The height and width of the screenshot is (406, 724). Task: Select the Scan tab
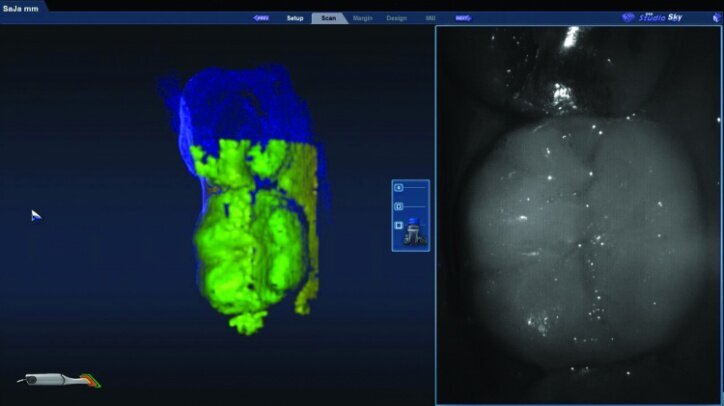[327, 18]
